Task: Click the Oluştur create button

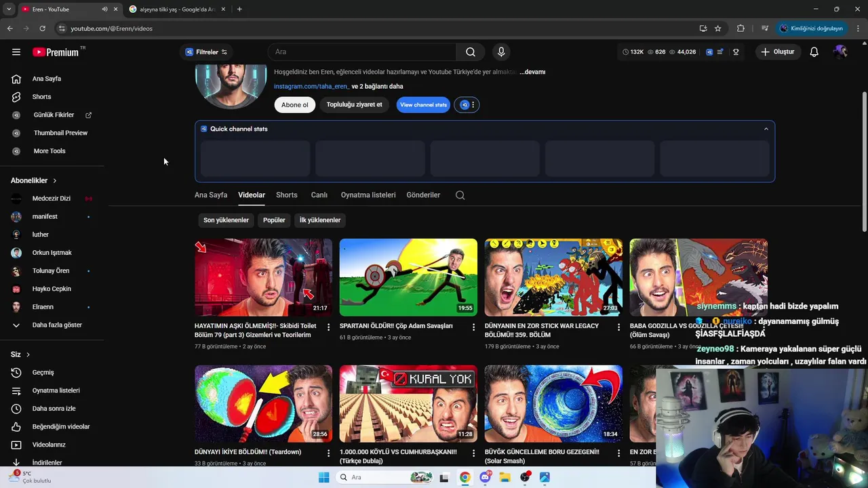Action: click(x=777, y=52)
